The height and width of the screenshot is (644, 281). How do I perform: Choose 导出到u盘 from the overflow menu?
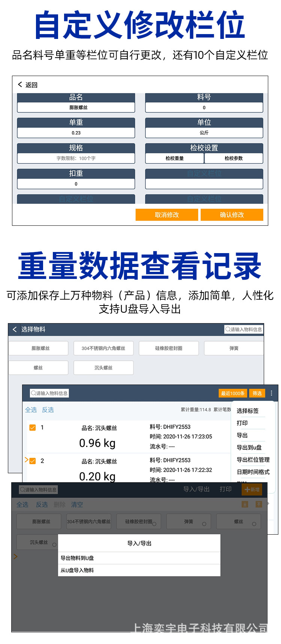pos(249,447)
